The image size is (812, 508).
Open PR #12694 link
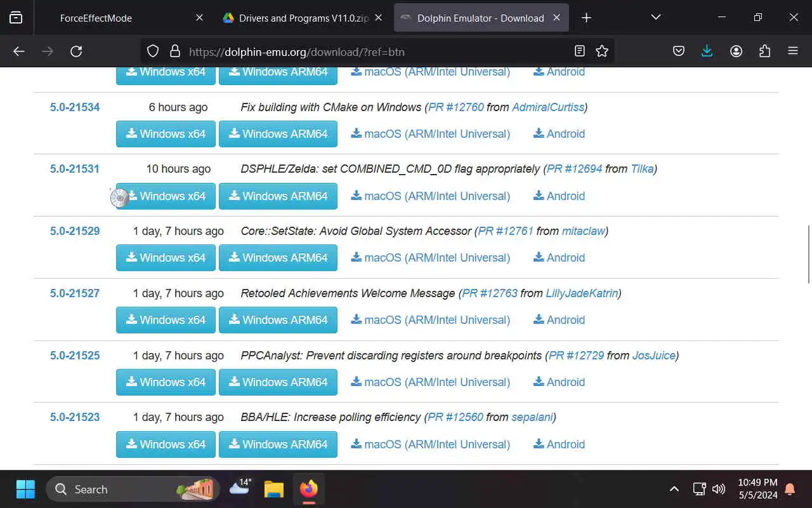click(x=575, y=169)
